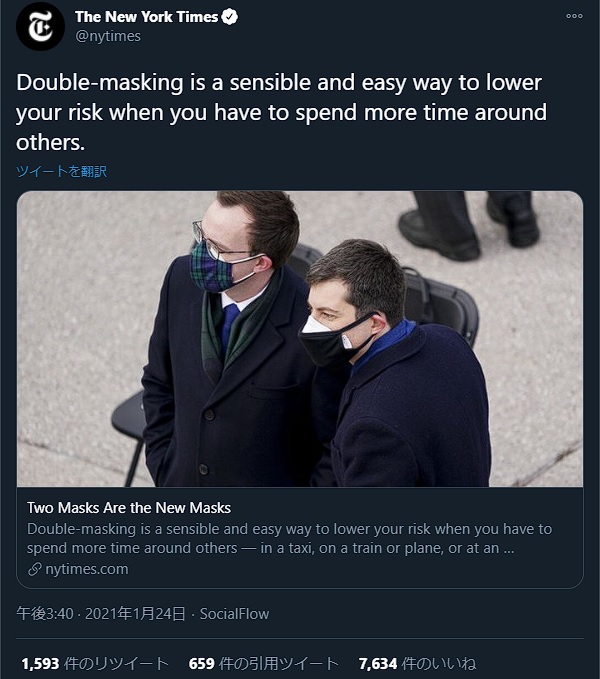The height and width of the screenshot is (679, 600).
Task: Open the nytimes.com domain link
Action: coord(87,569)
